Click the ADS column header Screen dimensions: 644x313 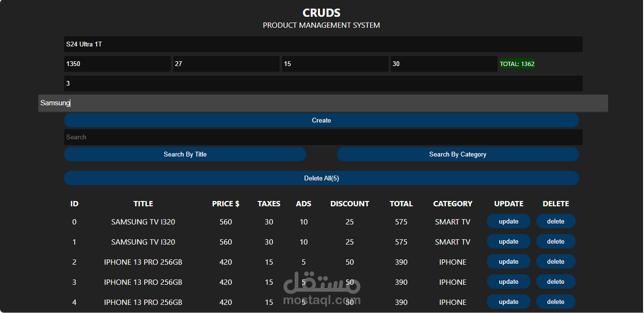304,203
